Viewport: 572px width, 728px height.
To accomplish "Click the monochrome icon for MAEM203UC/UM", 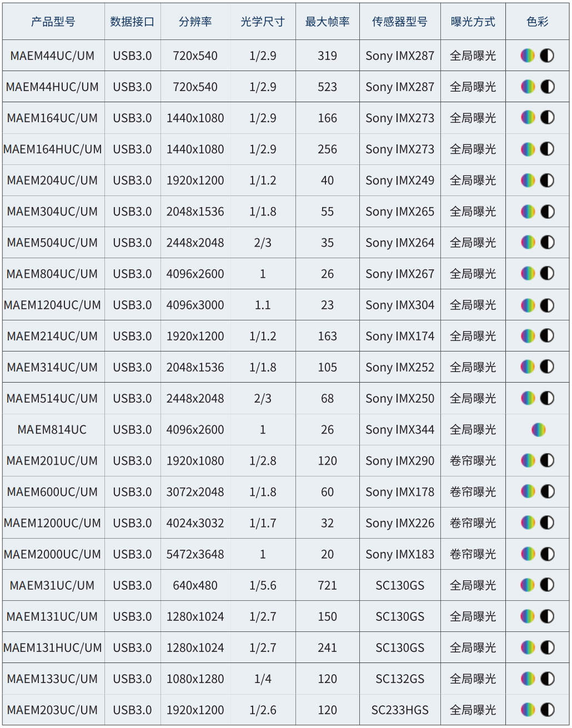I will click(548, 710).
